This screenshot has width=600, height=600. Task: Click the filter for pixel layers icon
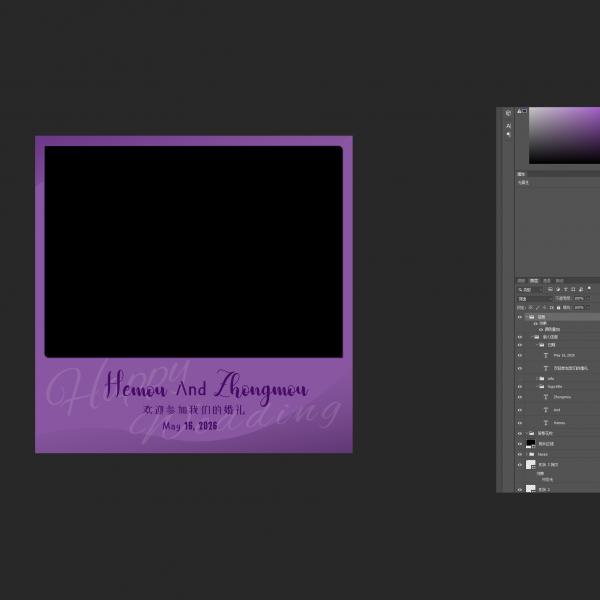[x=548, y=290]
